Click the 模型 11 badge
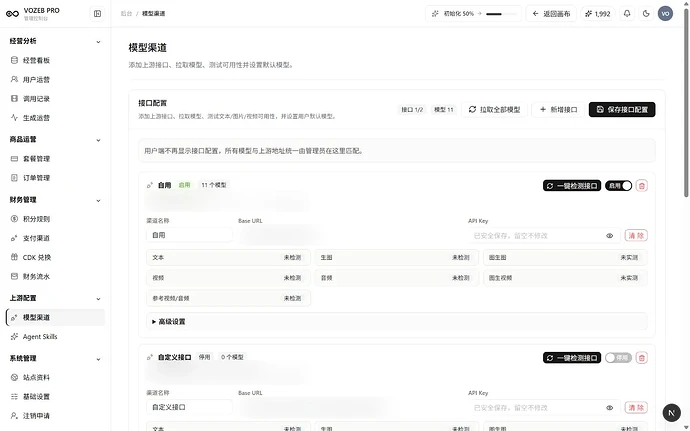Image resolution: width=690 pixels, height=431 pixels. pyautogui.click(x=444, y=110)
